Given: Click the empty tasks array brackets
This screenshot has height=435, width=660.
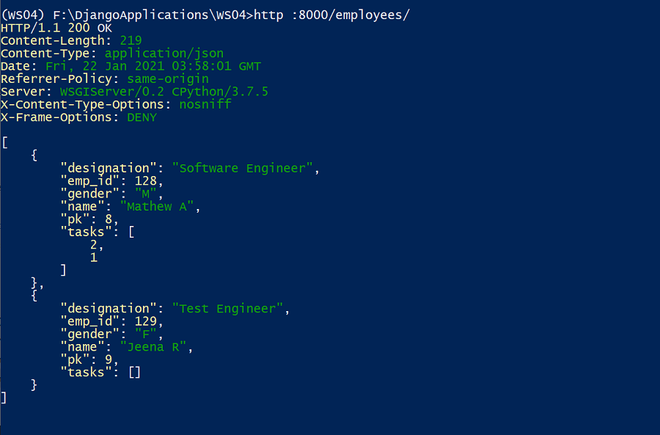Looking at the screenshot, I should [x=135, y=373].
